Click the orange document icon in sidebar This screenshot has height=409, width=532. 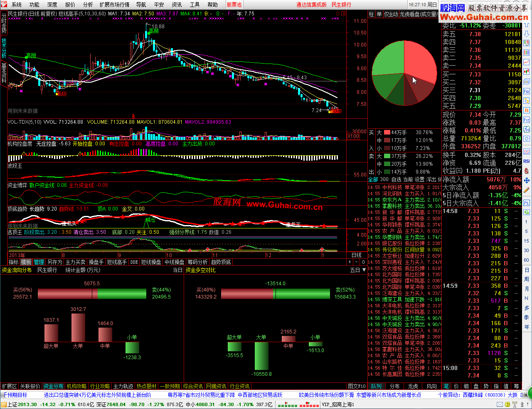coord(527,110)
